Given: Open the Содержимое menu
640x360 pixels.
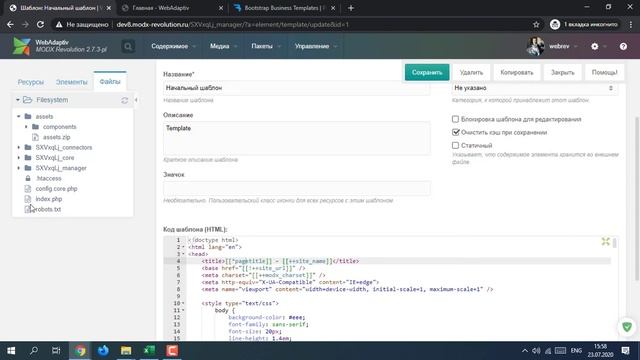Looking at the screenshot, I should 173,47.
